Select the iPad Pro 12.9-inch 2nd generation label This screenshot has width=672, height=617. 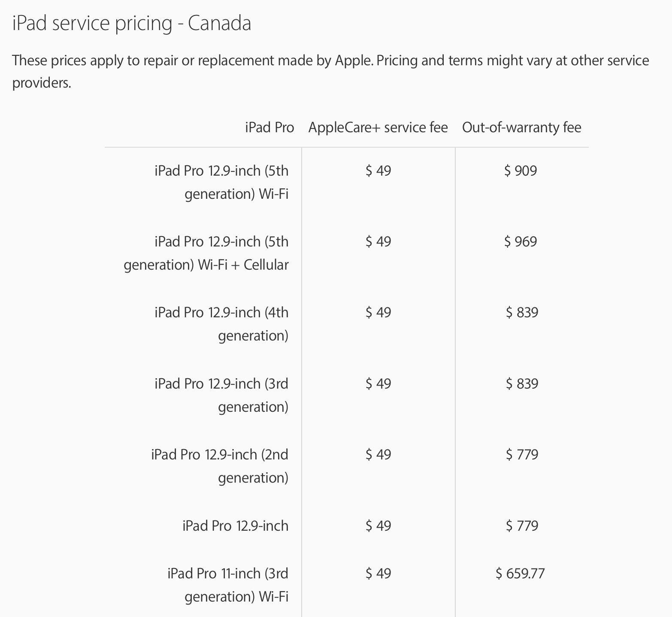[220, 466]
